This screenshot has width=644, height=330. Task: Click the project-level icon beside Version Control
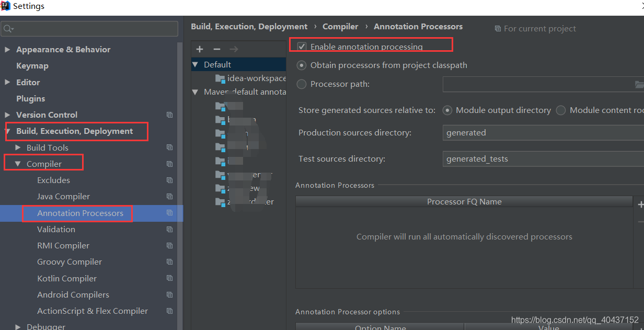pos(169,115)
